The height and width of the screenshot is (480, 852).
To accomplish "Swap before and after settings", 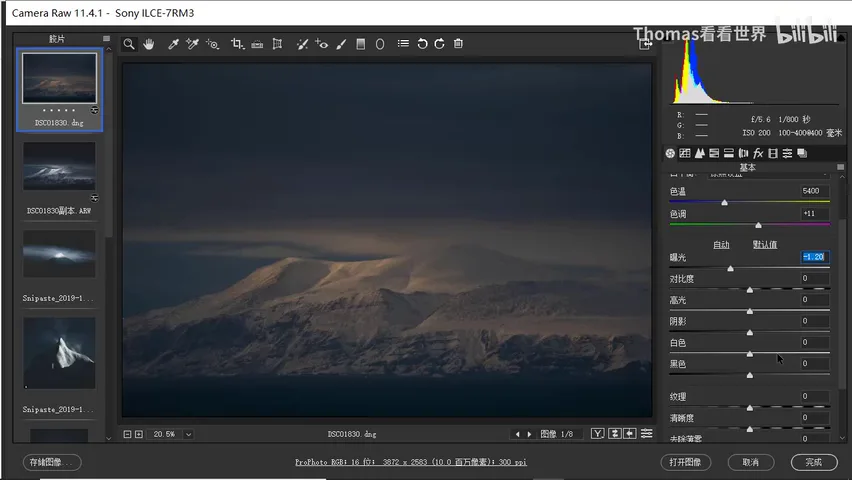I will pyautogui.click(x=615, y=433).
